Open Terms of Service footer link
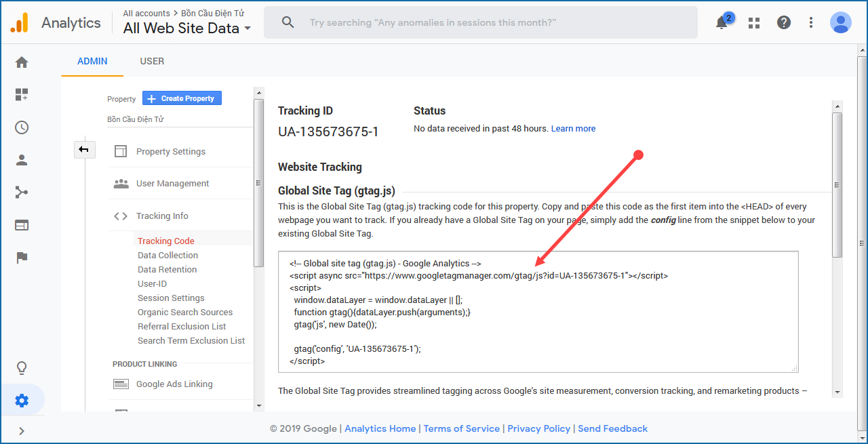 (462, 428)
